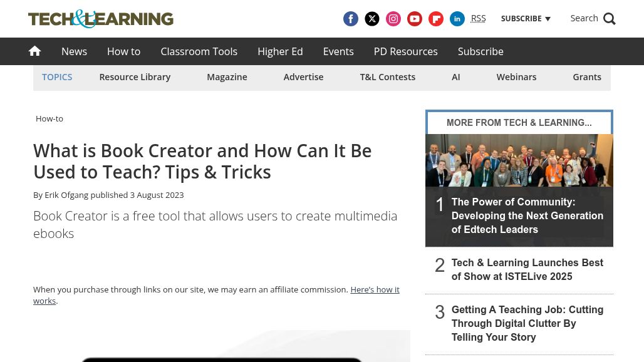Open T&L Contests topic
644x362 pixels.
(388, 77)
